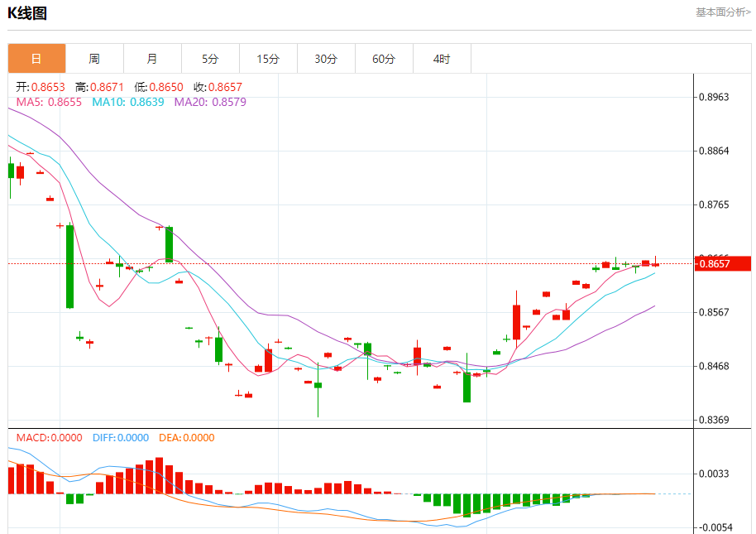The image size is (756, 534).
Task: Open the 60分 interval tab
Action: click(x=384, y=59)
